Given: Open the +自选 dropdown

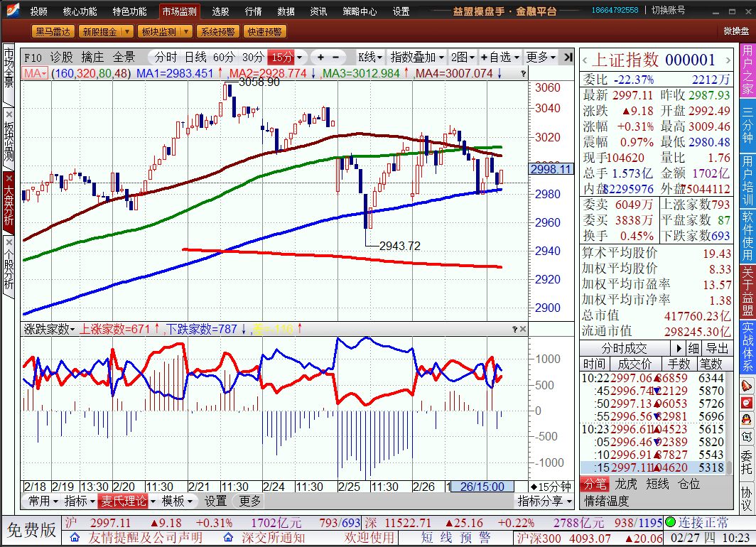Looking at the screenshot, I should pos(500,58).
